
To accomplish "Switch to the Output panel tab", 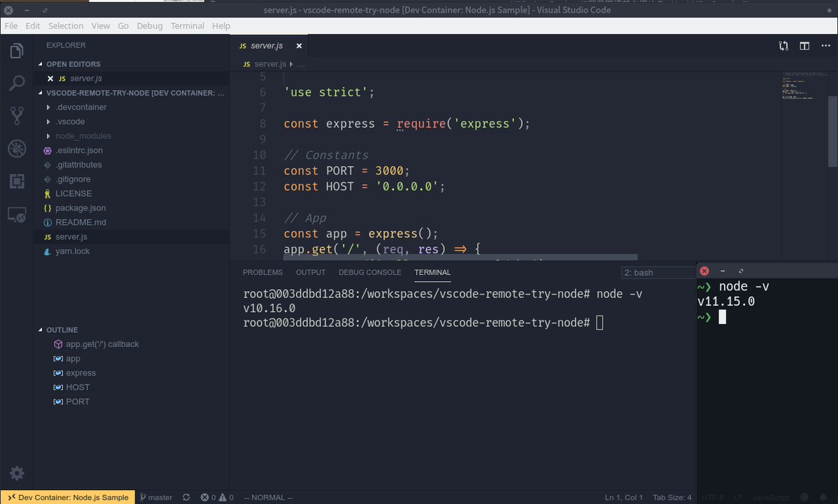I will point(311,272).
